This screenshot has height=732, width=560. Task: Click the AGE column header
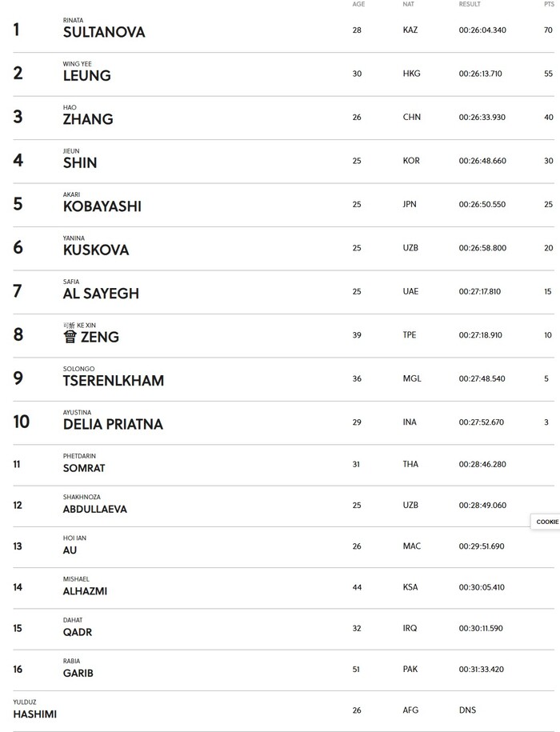tap(358, 4)
